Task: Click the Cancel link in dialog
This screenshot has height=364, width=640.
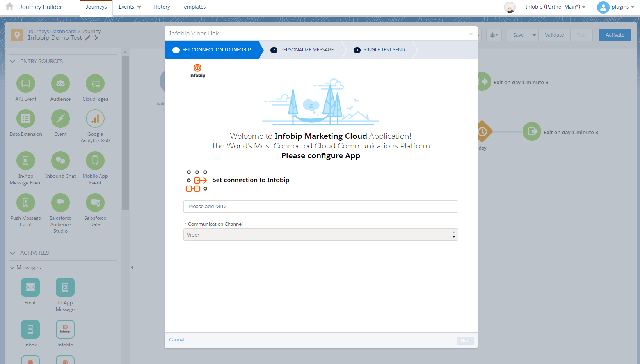Action: coord(176,340)
